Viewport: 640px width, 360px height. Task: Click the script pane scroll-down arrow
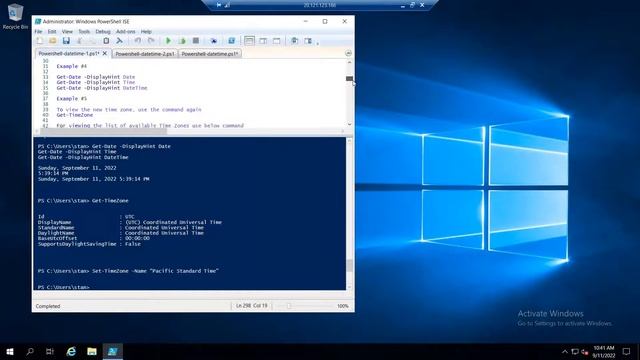coord(349,124)
